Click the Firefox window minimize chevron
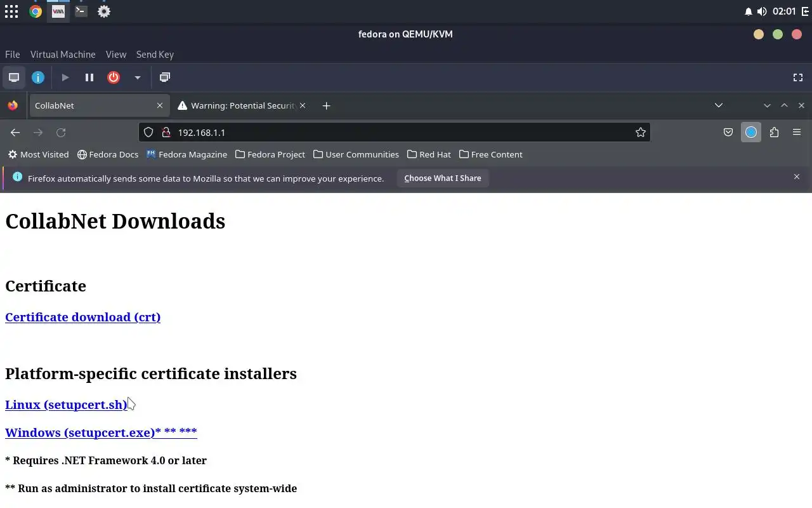 (767, 105)
